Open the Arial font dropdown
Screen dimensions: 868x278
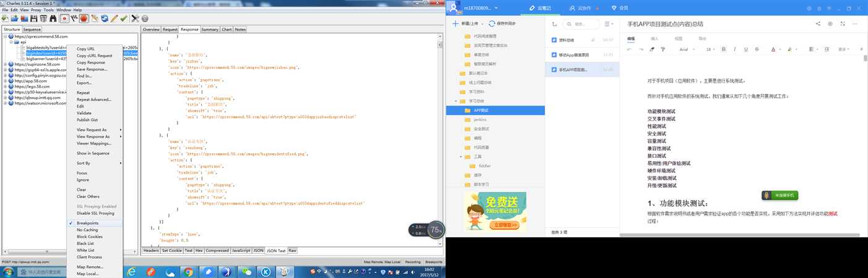click(687, 49)
